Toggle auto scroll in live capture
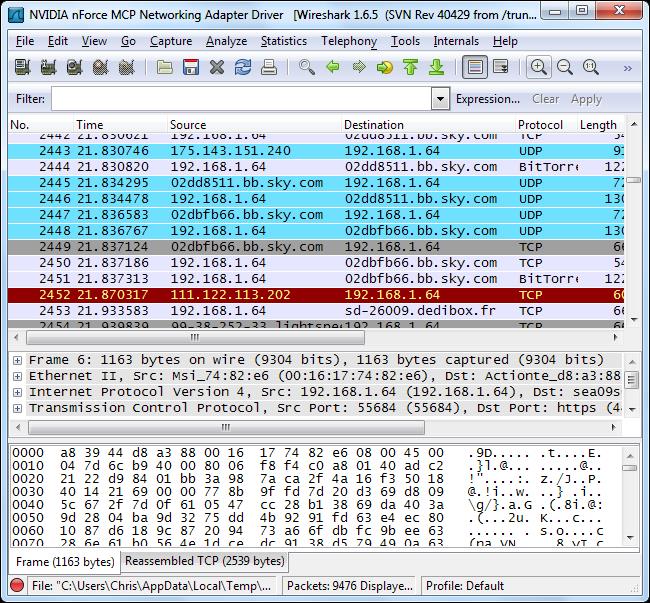Screen dimensions: 650x603 pyautogui.click(x=501, y=68)
